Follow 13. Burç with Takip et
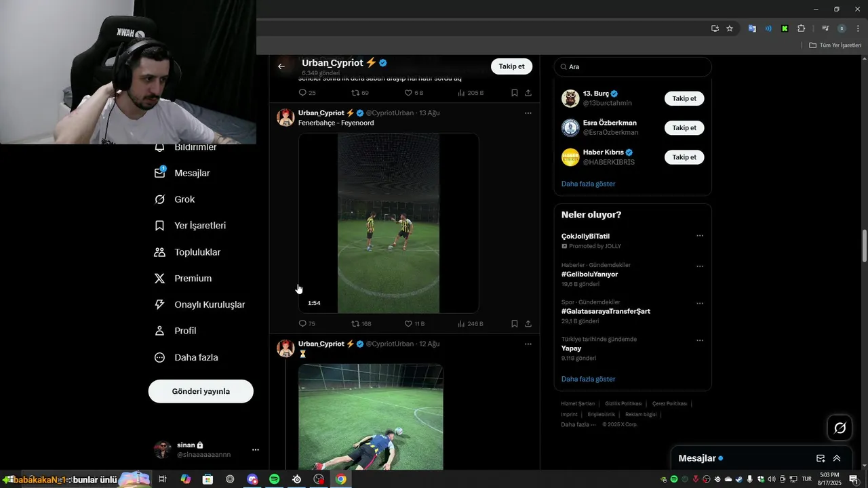868x488 pixels. (684, 98)
